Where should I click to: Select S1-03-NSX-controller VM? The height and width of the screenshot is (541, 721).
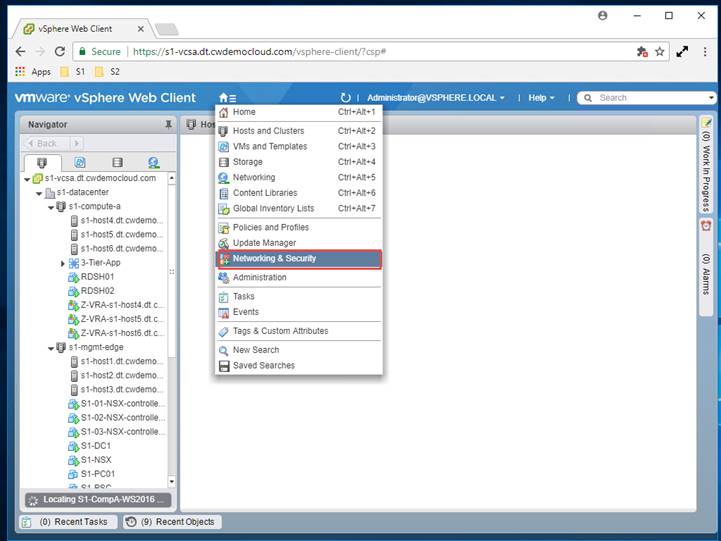(116, 432)
